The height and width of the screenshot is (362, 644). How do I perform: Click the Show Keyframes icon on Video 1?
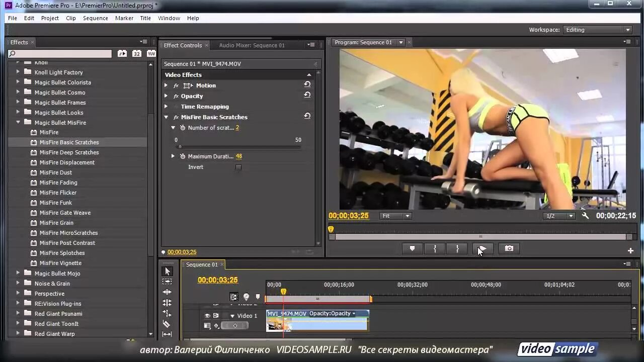[216, 326]
